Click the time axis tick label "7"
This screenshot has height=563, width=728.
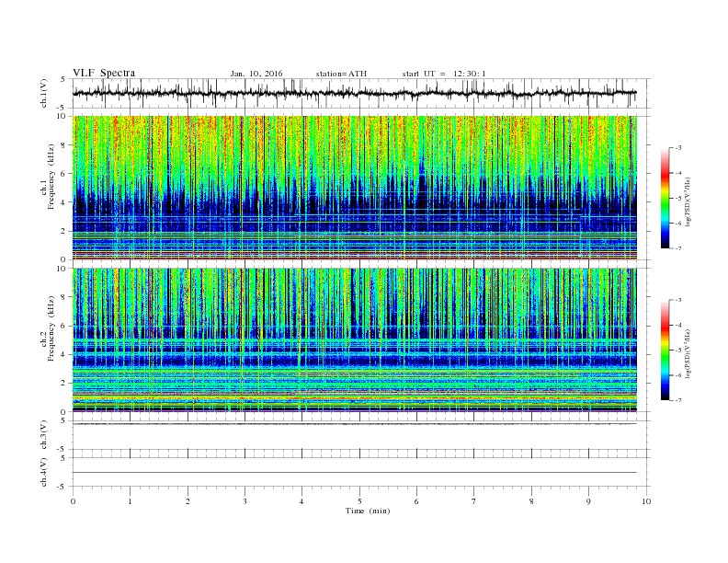click(474, 501)
